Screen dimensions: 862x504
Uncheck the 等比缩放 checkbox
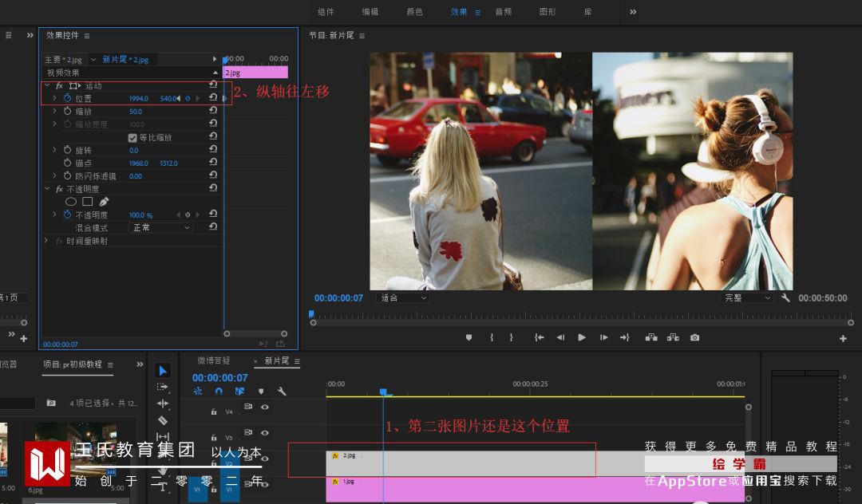click(132, 137)
